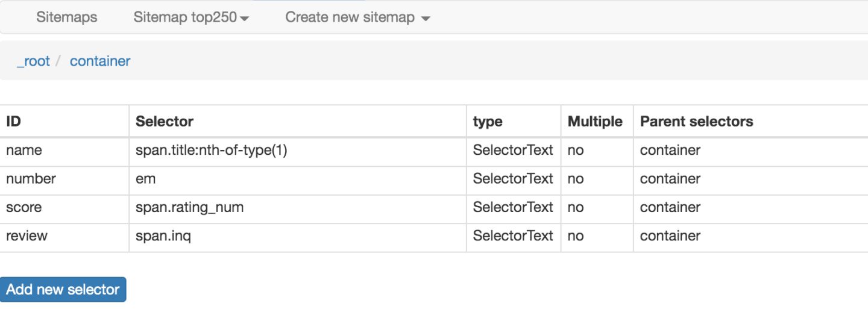Screen dimensions: 868x312
Task: Open the Sitemaps menu item
Action: (66, 17)
